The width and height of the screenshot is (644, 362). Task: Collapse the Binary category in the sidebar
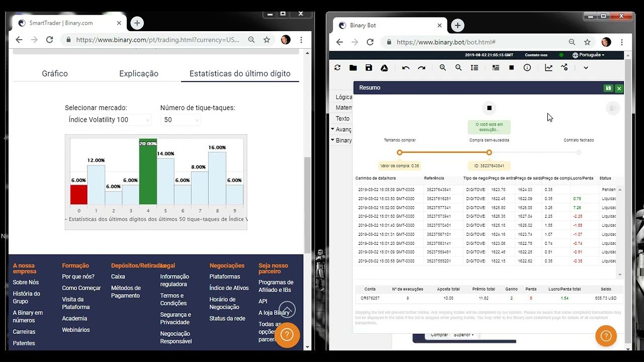342,140
